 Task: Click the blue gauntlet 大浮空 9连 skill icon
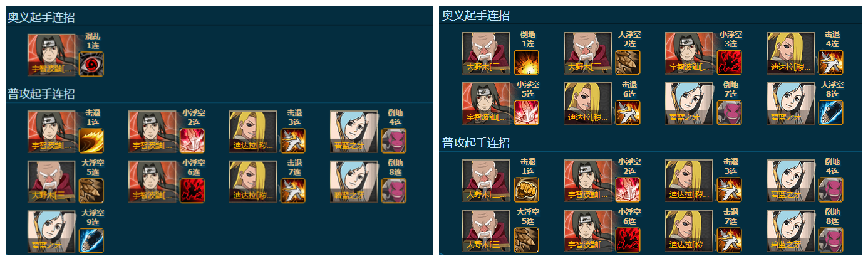(91, 241)
